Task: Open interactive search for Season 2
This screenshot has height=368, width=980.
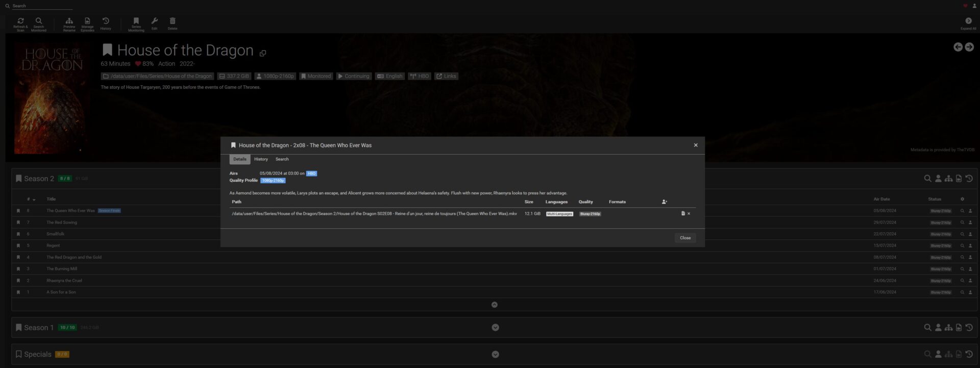Action: (938, 179)
